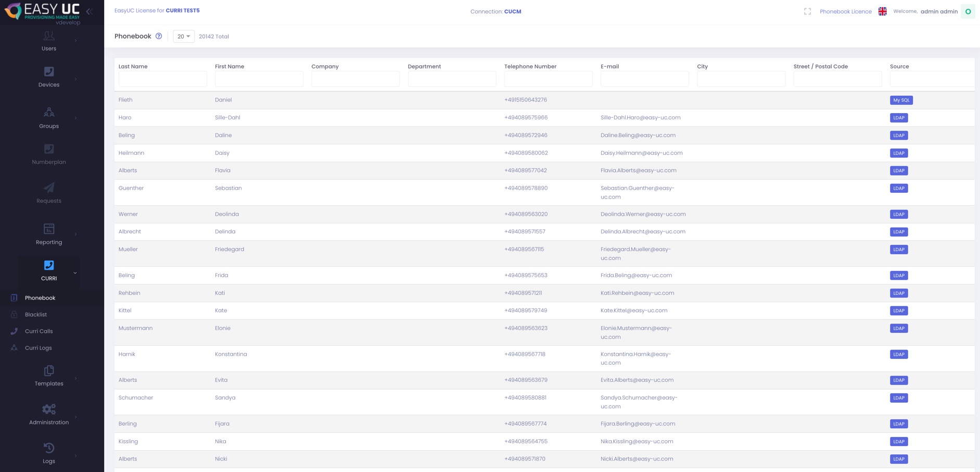Click the Numberplan sidebar icon

pos(49,149)
